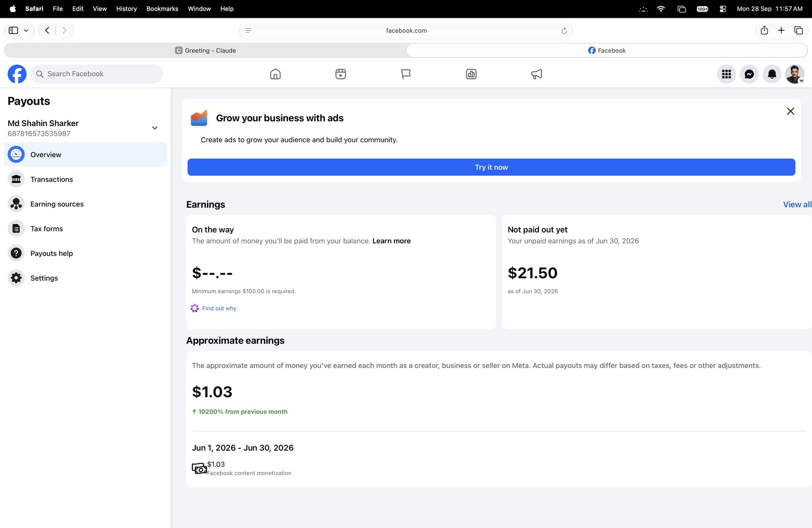
Task: Open the Ad Center megaphone icon
Action: click(536, 74)
